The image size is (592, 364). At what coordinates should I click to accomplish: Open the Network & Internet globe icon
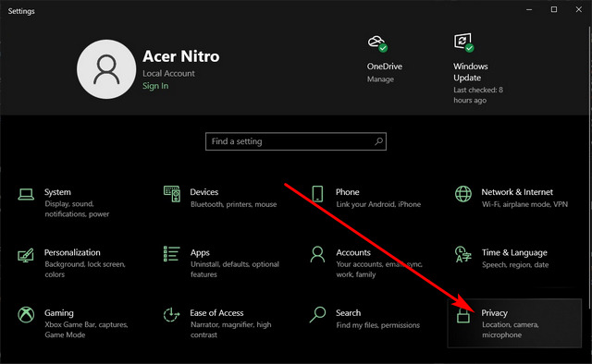coord(463,194)
